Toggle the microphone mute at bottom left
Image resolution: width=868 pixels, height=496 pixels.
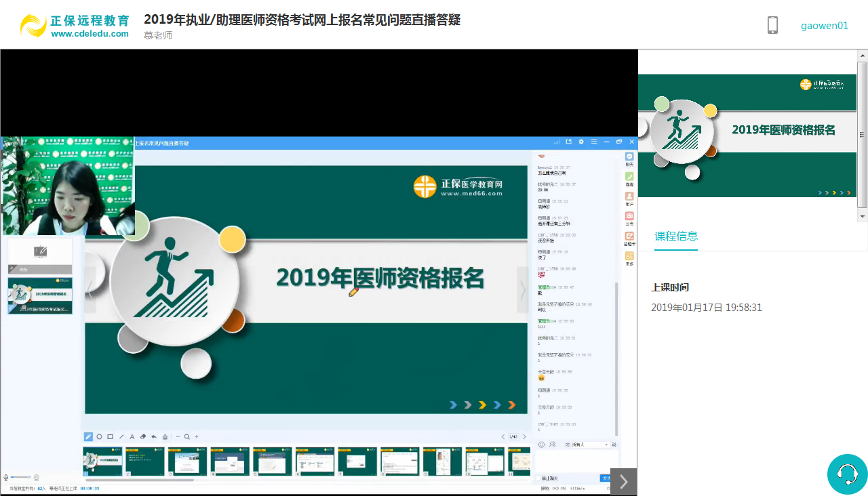[5, 477]
